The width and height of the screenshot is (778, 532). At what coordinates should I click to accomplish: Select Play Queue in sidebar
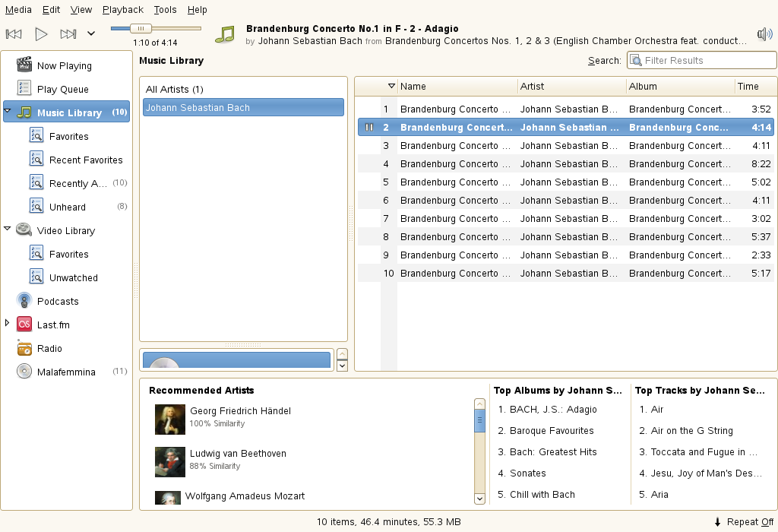62,89
